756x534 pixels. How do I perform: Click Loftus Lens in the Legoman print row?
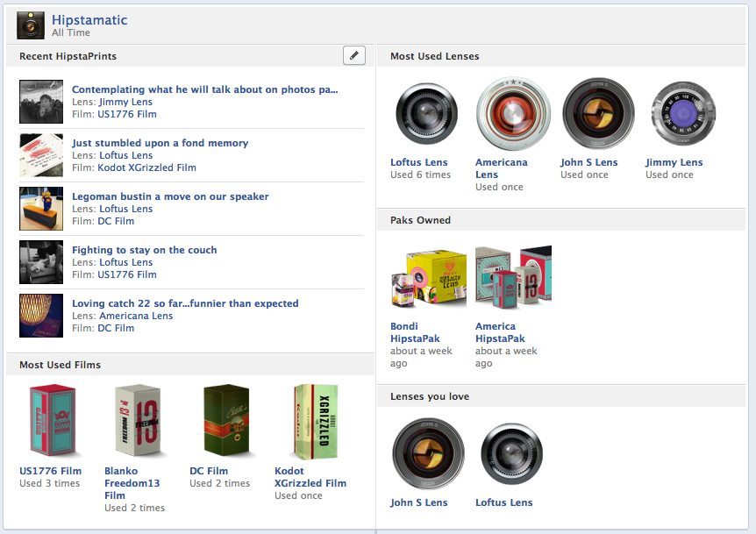[125, 209]
